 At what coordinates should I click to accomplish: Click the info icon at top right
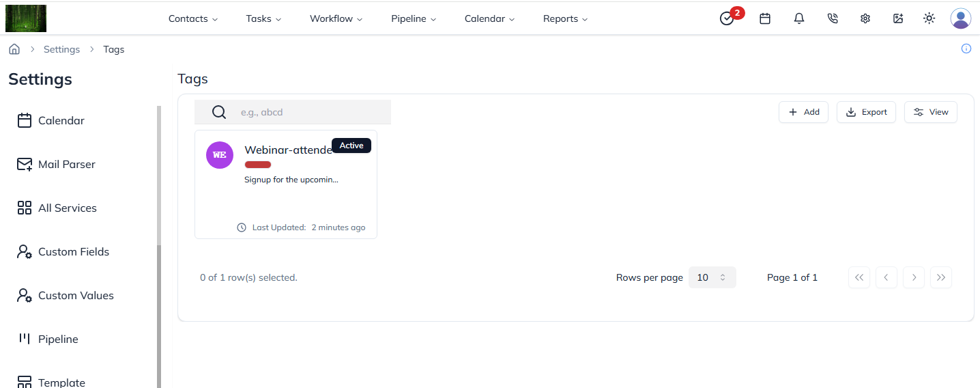(x=966, y=48)
